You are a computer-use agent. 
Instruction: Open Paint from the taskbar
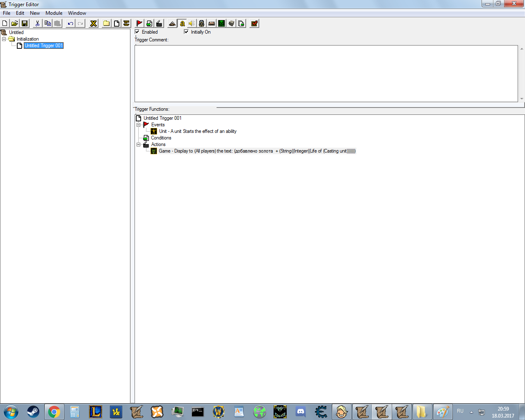click(443, 411)
